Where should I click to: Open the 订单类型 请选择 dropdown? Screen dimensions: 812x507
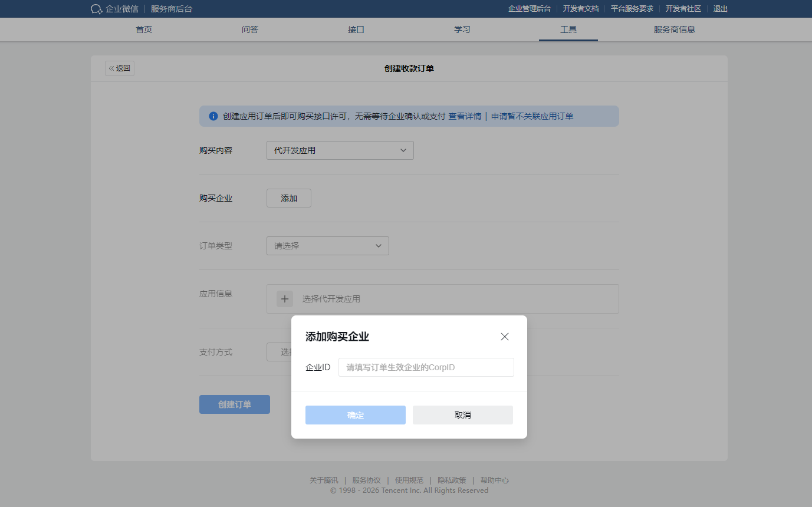click(327, 246)
